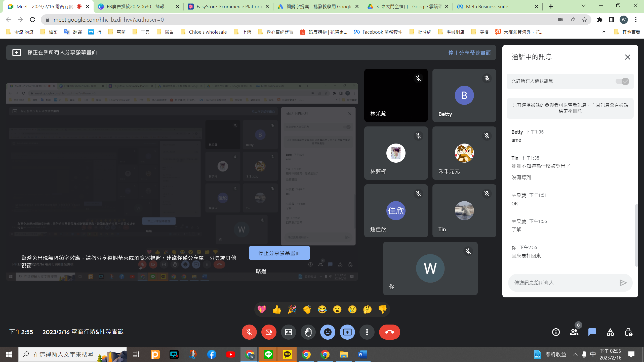Open more options three-dot menu
Image resolution: width=644 pixels, height=362 pixels.
coord(367,332)
